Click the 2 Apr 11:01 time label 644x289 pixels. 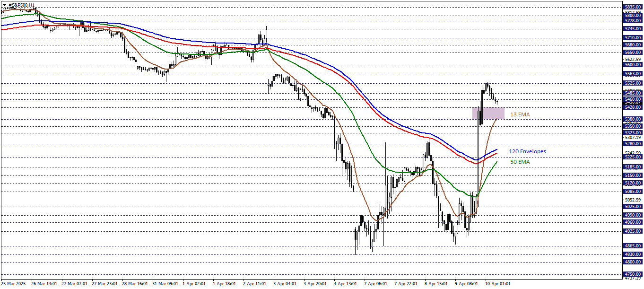pyautogui.click(x=255, y=284)
